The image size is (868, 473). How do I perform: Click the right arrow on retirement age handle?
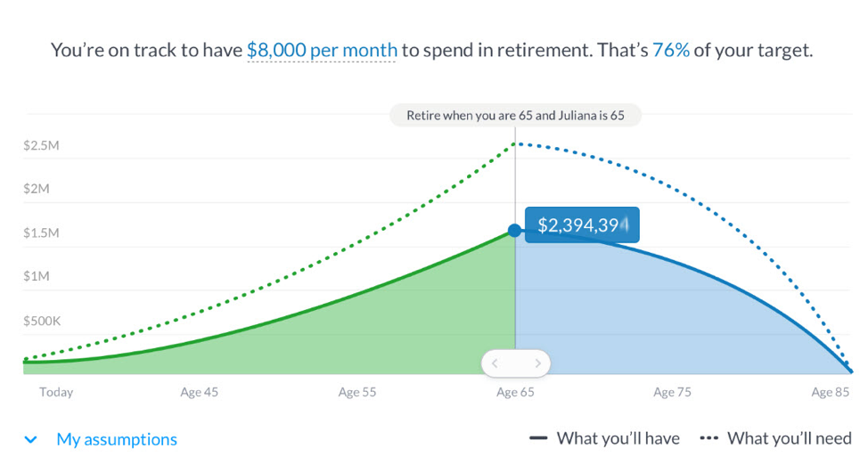coord(537,363)
